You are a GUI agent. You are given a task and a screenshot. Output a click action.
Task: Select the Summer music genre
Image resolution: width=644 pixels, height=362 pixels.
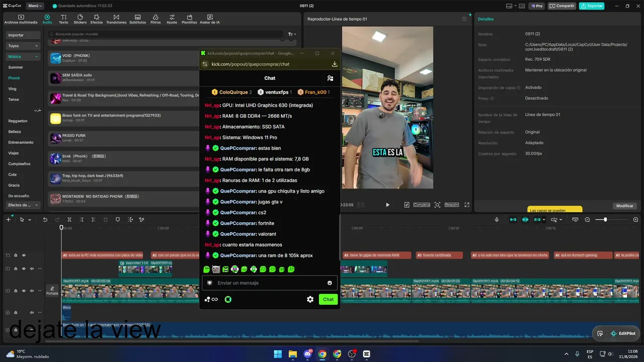click(16, 67)
